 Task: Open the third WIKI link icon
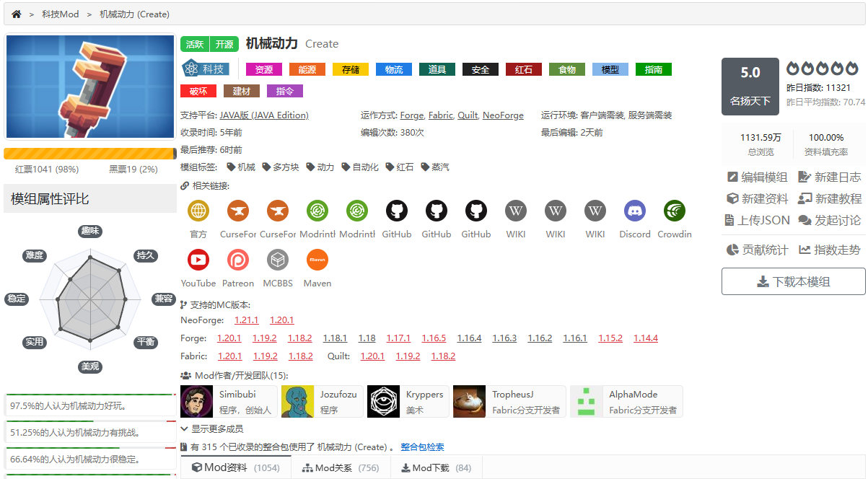click(x=595, y=211)
